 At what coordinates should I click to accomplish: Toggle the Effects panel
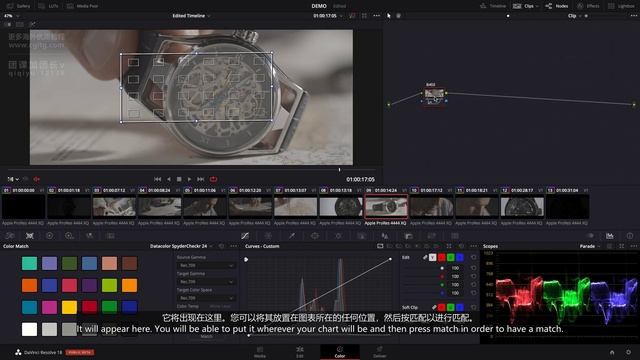click(x=588, y=6)
